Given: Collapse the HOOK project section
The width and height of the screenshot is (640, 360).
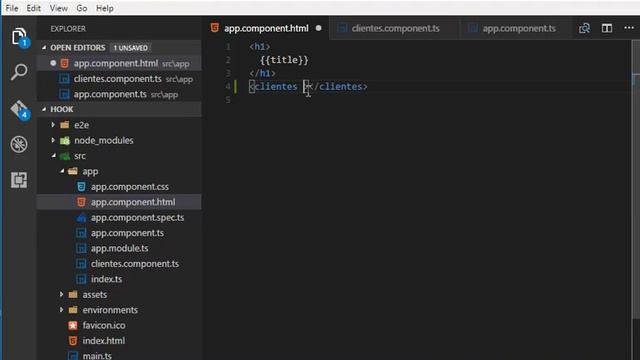Looking at the screenshot, I should (x=44, y=109).
